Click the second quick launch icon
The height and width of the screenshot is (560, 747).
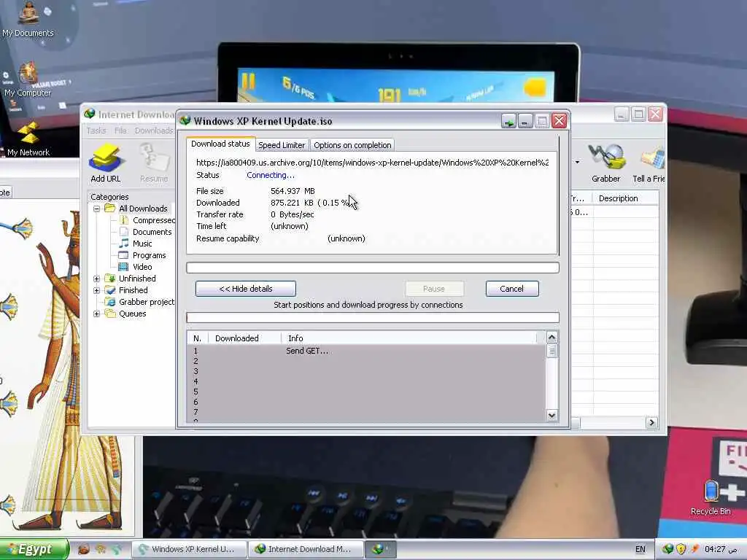101,549
